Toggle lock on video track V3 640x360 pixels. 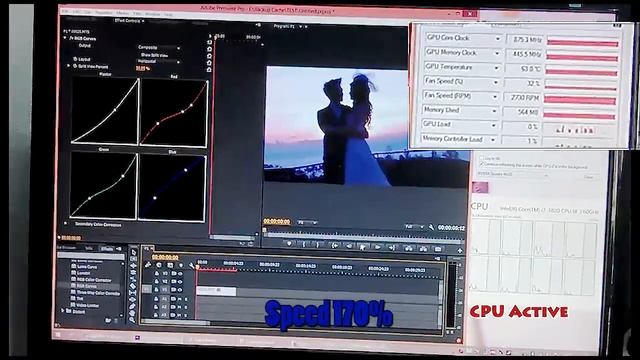click(157, 273)
